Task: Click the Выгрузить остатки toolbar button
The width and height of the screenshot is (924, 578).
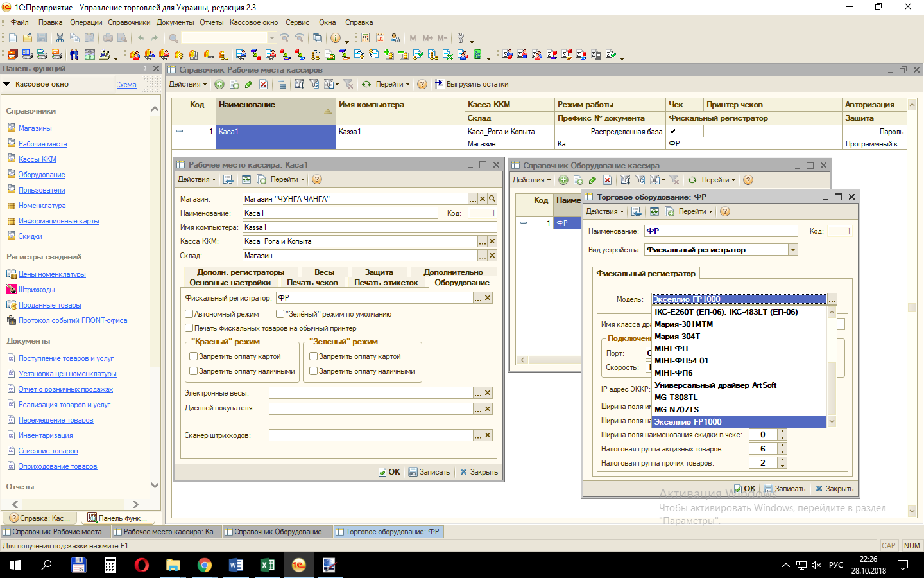Action: click(x=472, y=84)
